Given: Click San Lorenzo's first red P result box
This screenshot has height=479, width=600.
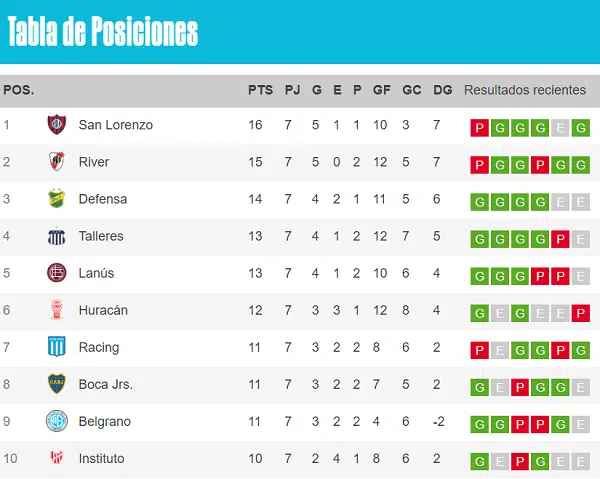Looking at the screenshot, I should click(479, 128).
